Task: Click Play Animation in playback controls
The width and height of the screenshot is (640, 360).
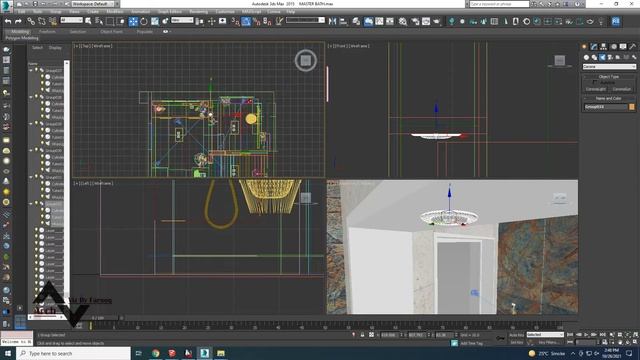Action: (587, 335)
